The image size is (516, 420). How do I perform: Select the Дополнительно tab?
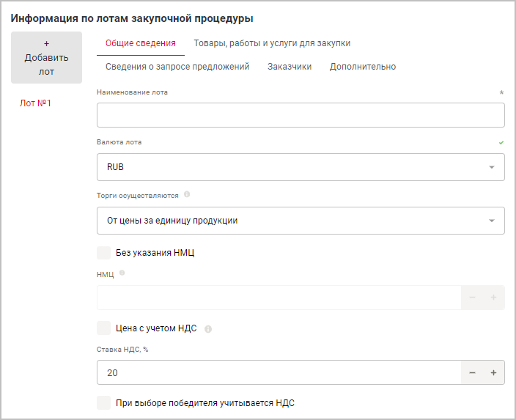363,67
